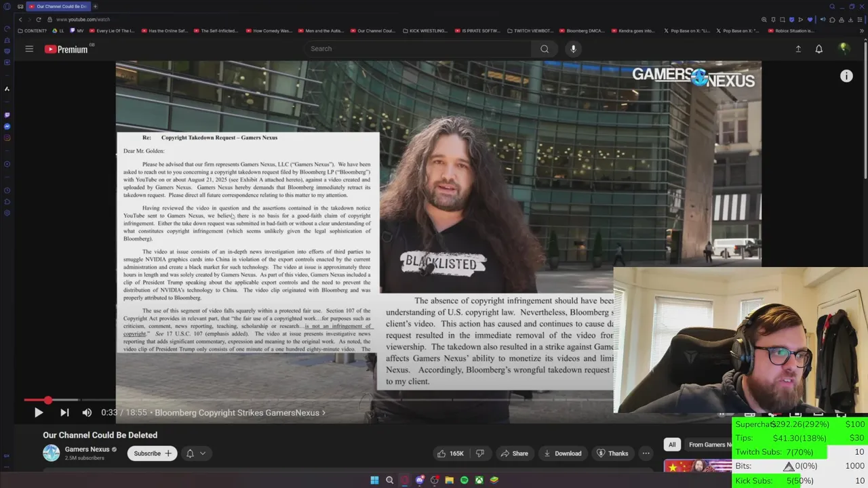Image resolution: width=868 pixels, height=488 pixels.
Task: Open the heart favorite icon in address bar
Action: click(809, 20)
